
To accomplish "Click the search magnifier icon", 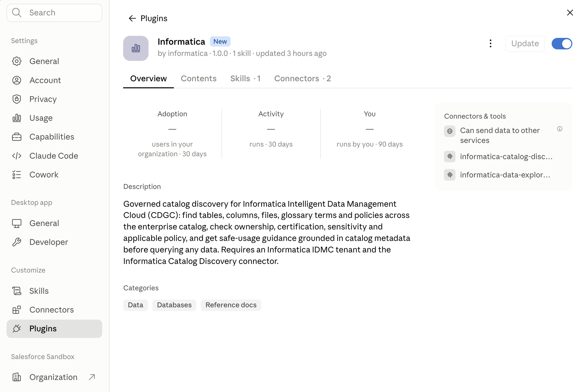I will (17, 13).
